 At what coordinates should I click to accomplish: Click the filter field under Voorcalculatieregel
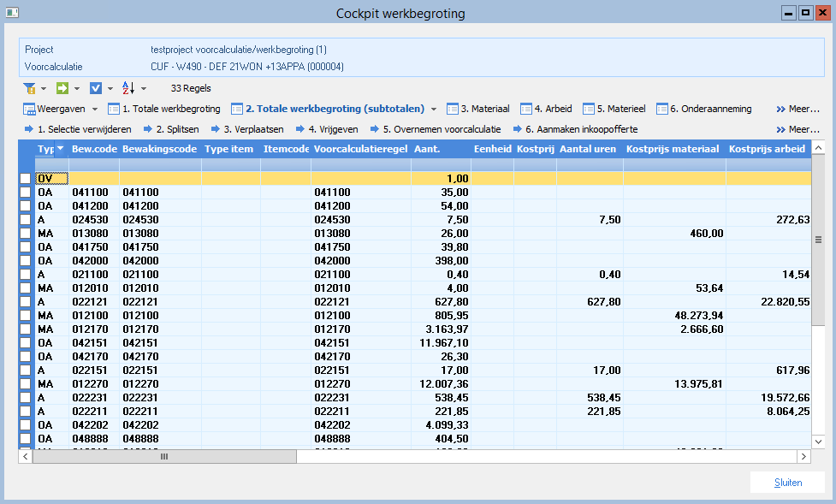click(x=361, y=165)
